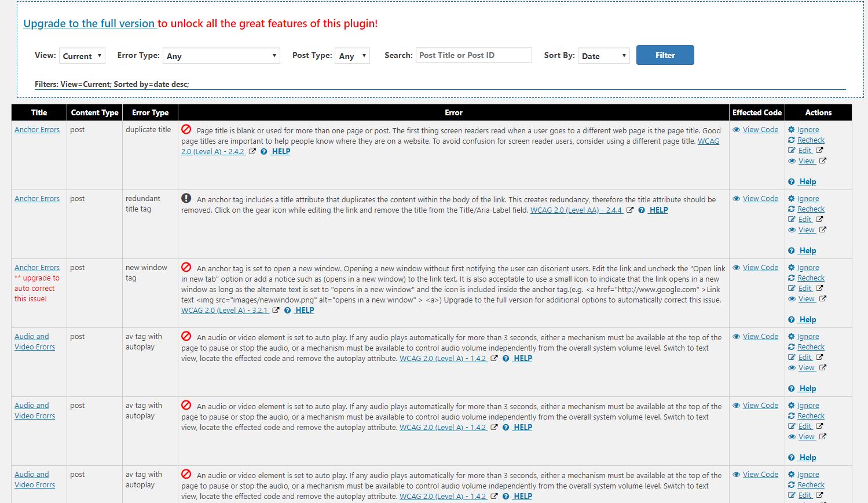Expand the Sort By dropdown showing Date

click(x=603, y=56)
